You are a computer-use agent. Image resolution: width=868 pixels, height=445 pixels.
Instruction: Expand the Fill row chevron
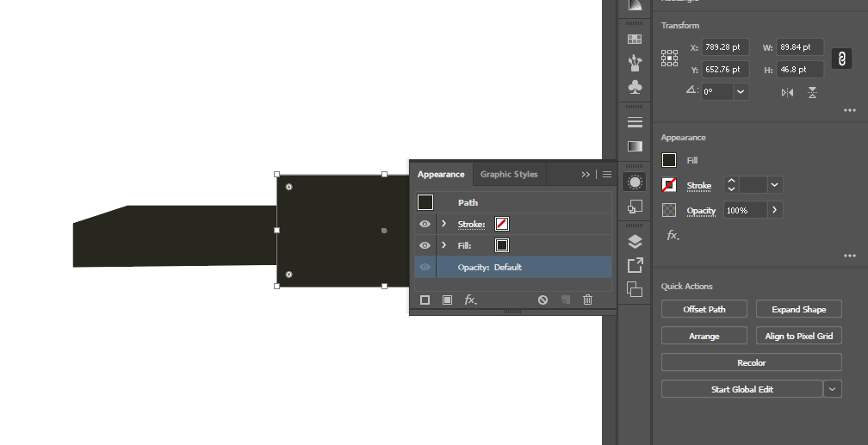click(444, 244)
